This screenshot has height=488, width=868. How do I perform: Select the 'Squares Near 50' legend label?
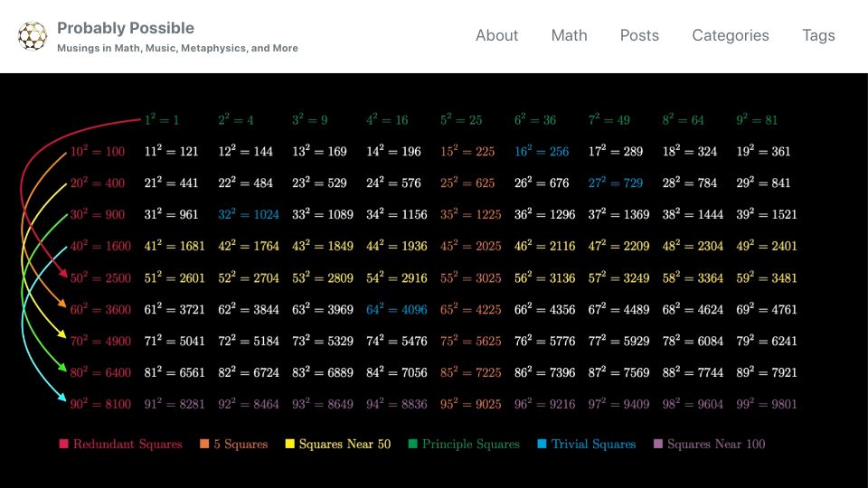(344, 445)
